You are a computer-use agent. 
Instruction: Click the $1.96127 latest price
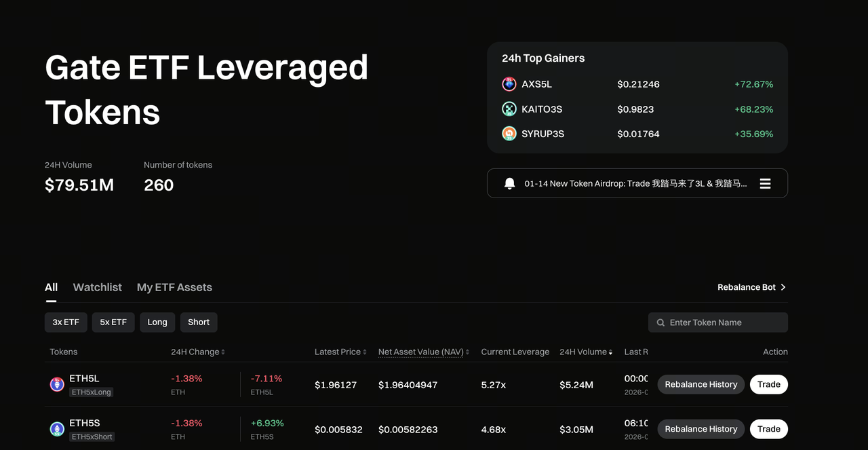(x=336, y=385)
